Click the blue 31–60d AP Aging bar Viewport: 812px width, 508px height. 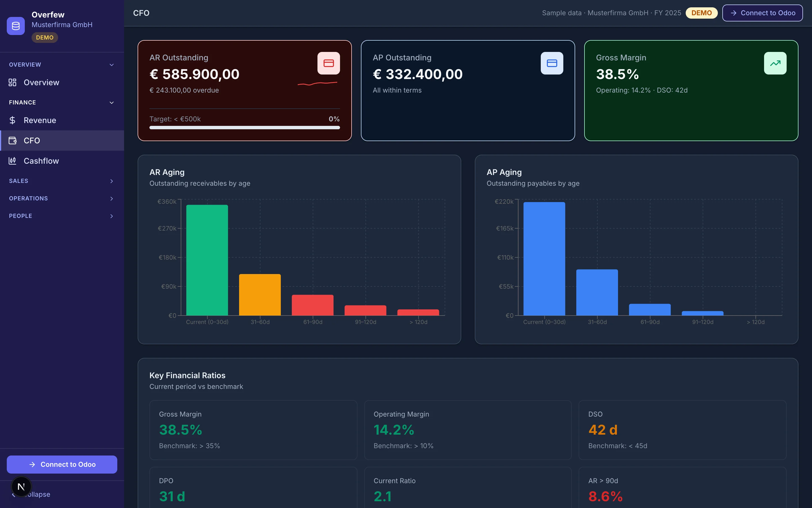point(597,292)
